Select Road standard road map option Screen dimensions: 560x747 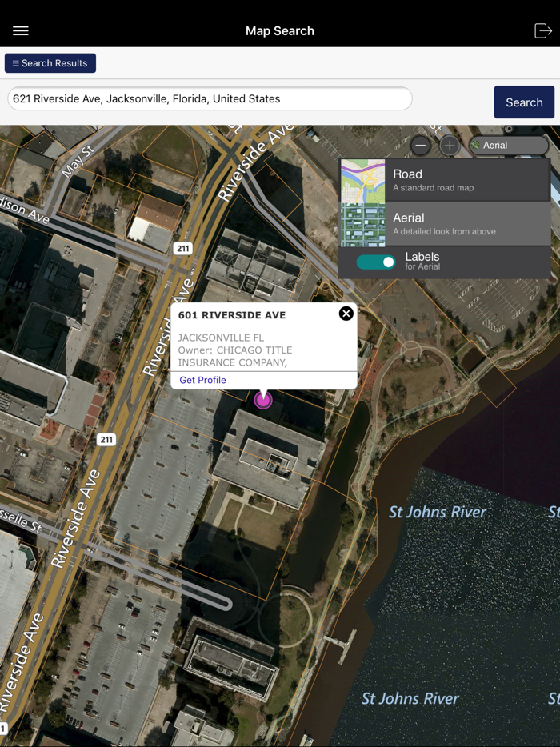coord(444,180)
